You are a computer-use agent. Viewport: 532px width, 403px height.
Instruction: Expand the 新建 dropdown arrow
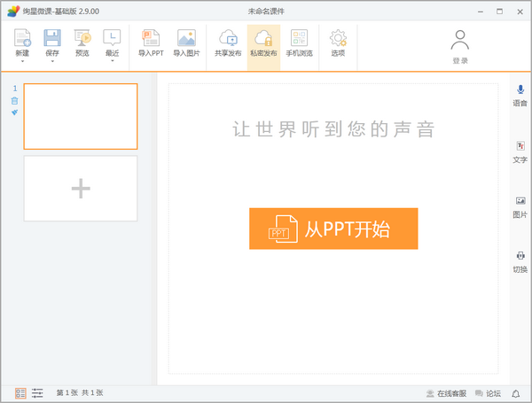click(x=22, y=62)
